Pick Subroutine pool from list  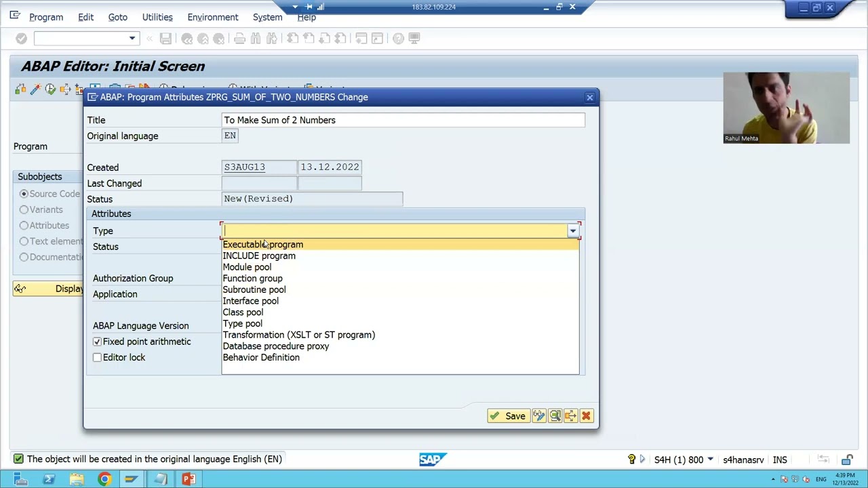point(400,290)
